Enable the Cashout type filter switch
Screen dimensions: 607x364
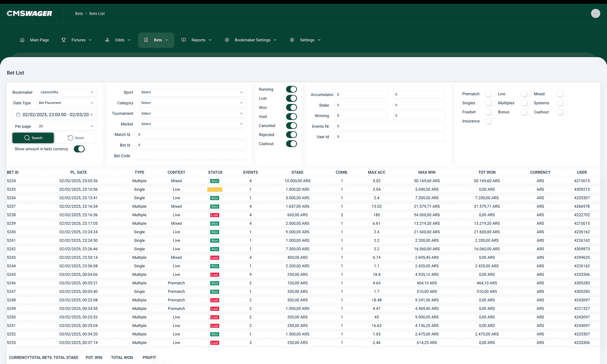(562, 112)
